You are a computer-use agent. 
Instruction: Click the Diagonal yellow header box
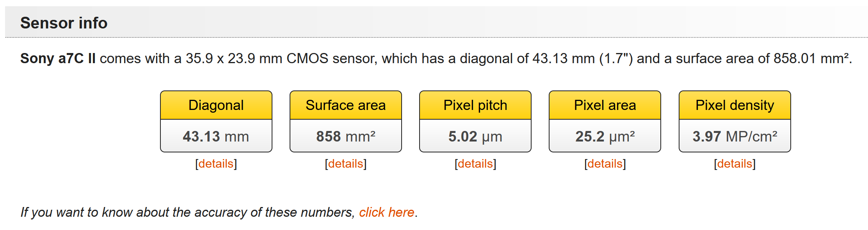pos(216,105)
